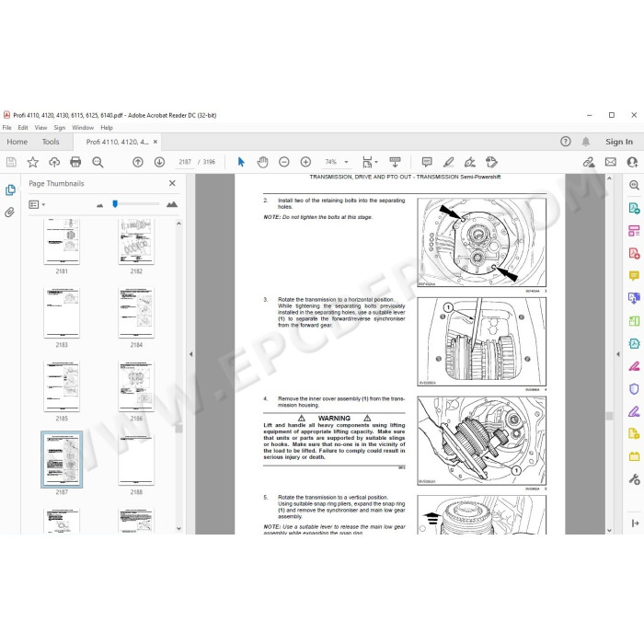Open the Help question mark icon
The height and width of the screenshot is (644, 644).
(x=566, y=142)
